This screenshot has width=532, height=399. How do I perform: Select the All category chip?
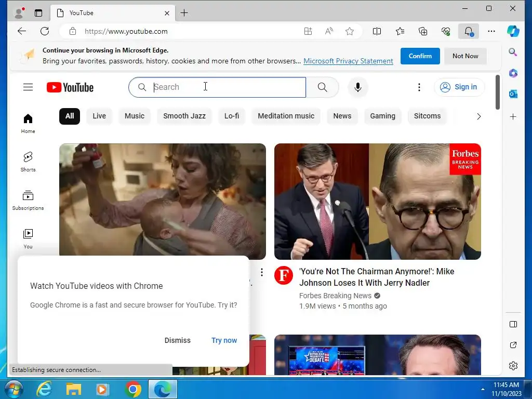click(x=70, y=116)
